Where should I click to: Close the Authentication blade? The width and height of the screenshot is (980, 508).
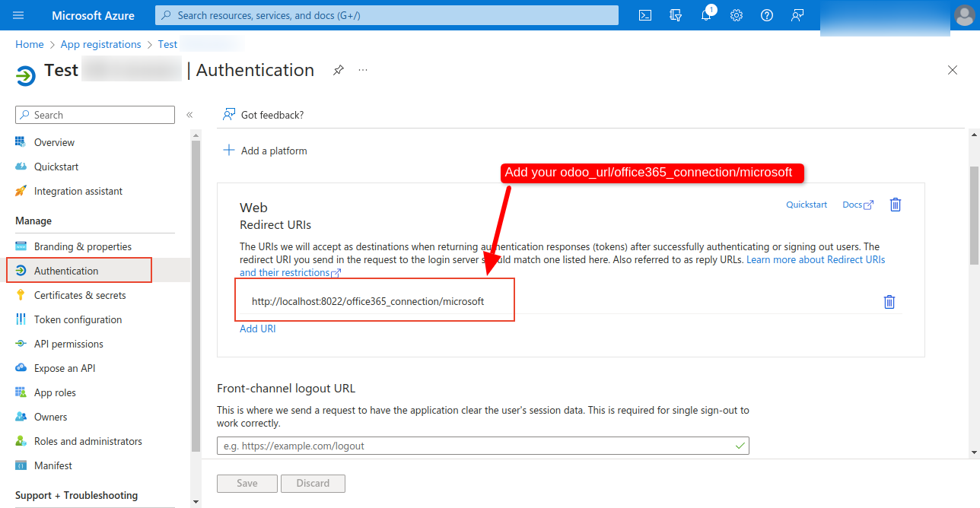tap(953, 70)
